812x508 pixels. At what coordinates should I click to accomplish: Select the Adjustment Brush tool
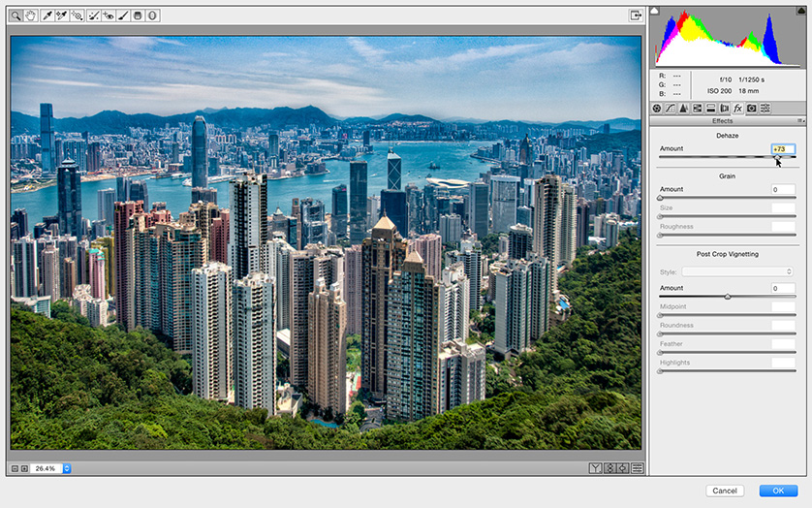pos(123,16)
